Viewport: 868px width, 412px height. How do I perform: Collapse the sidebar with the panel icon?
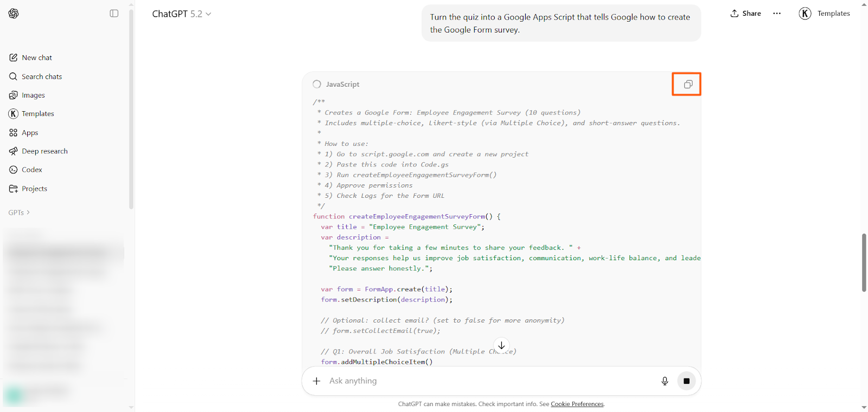[x=114, y=14]
